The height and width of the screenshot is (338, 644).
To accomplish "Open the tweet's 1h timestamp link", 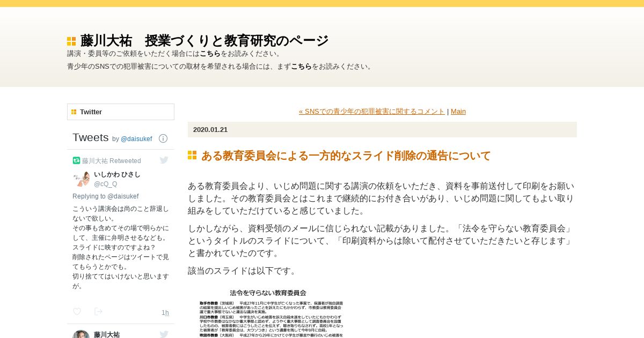I will click(165, 313).
